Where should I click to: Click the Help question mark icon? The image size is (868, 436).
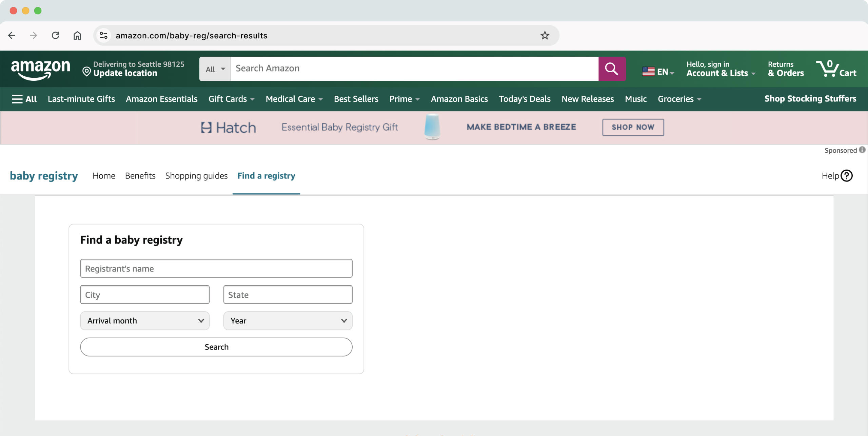click(x=846, y=176)
